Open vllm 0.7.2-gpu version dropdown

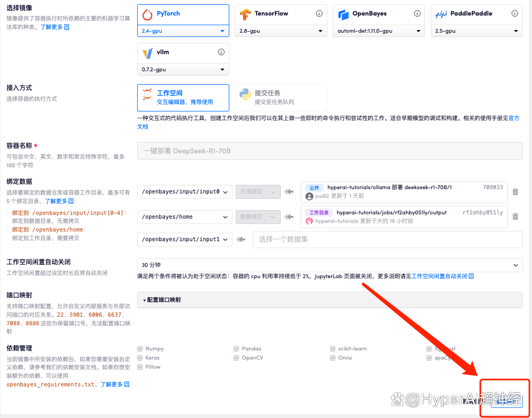point(183,70)
